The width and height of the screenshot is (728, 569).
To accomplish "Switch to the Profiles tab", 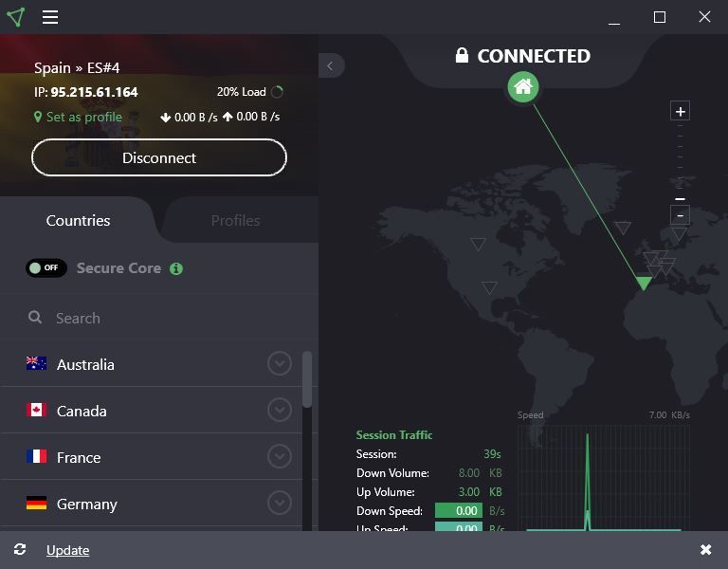I will pos(235,220).
